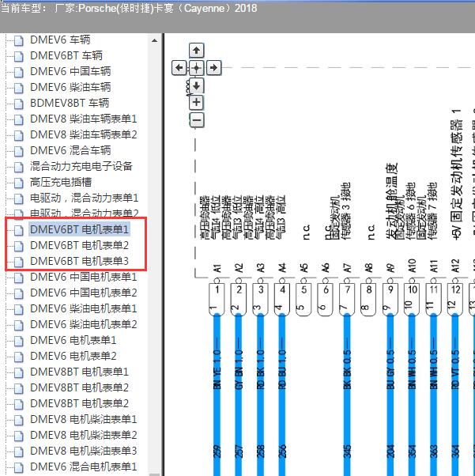Viewport: 475px width, 476px height.
Task: Click connector pin 5 in wiring diagram
Action: pos(303,299)
